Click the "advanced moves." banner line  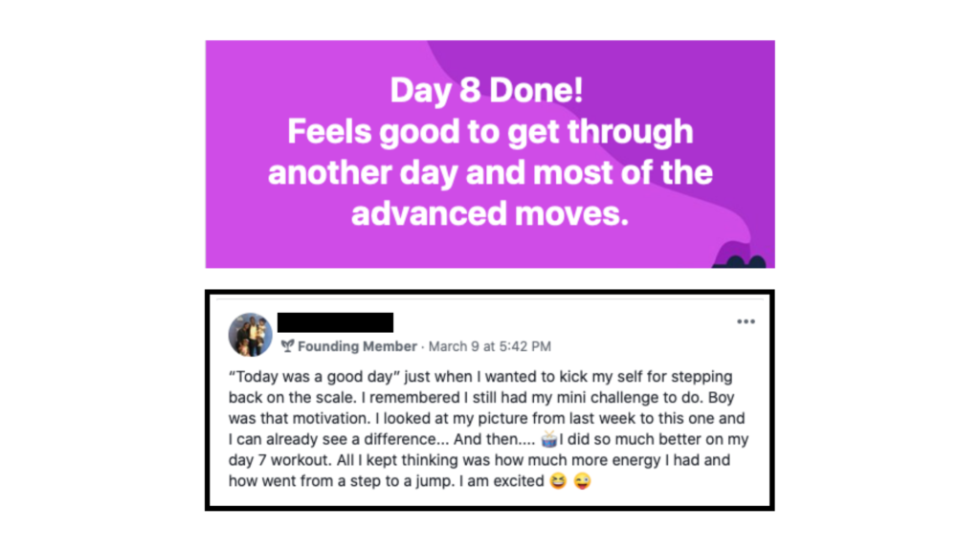coord(489,213)
